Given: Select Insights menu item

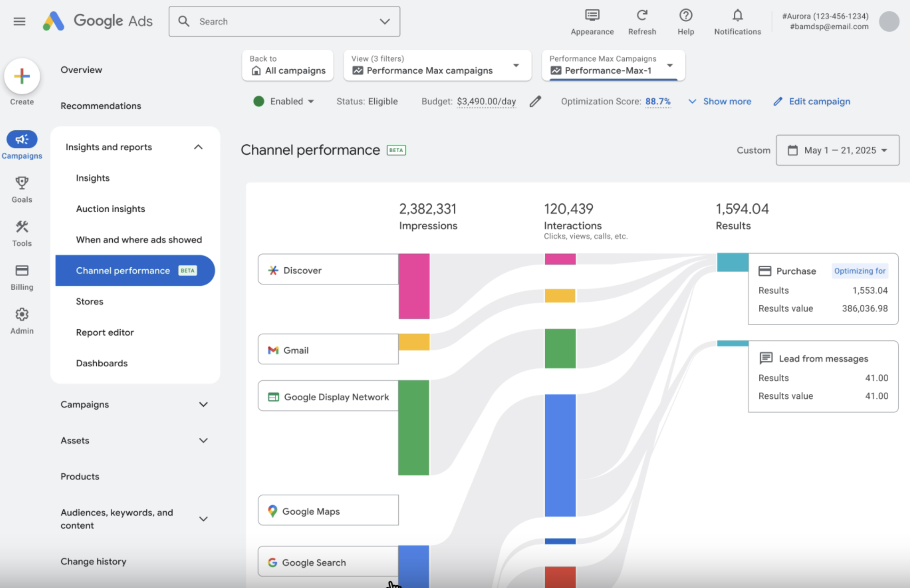Looking at the screenshot, I should coord(93,178).
